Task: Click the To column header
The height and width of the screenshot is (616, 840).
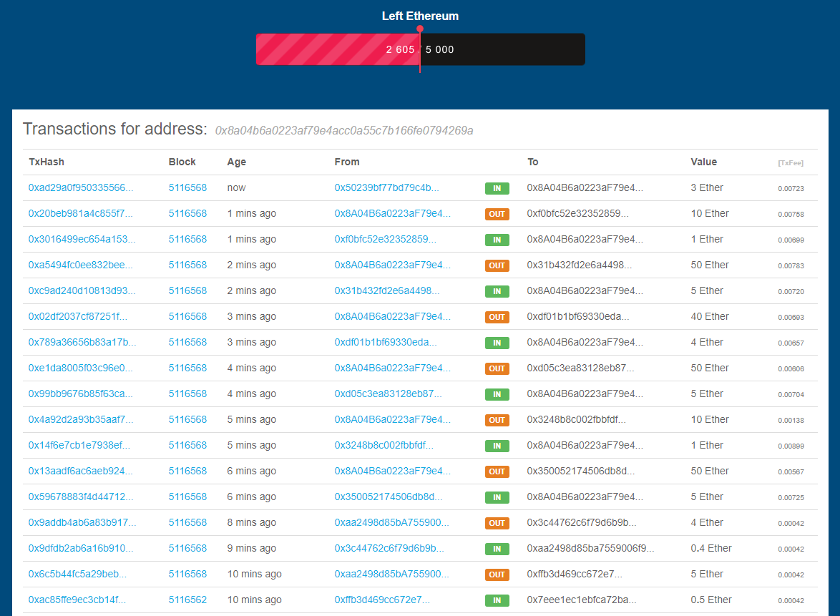Action: (x=532, y=162)
